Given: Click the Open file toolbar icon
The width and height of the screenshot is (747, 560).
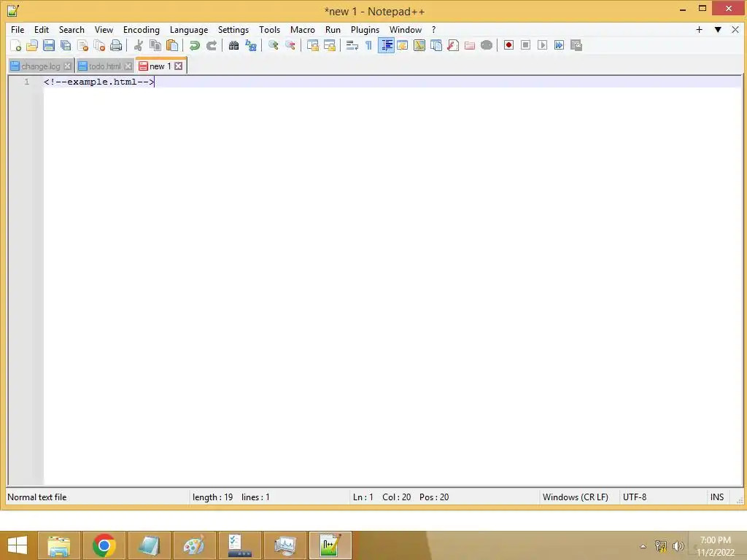Looking at the screenshot, I should (x=32, y=45).
